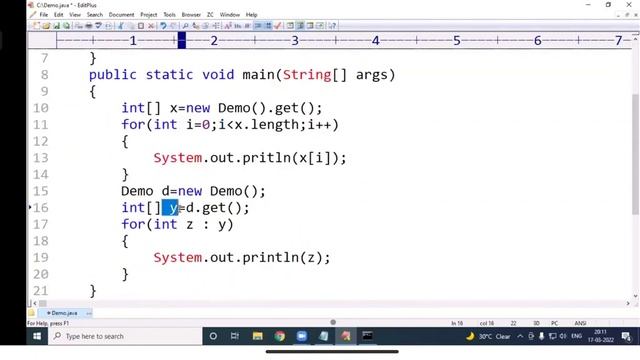Open the notification center icon
This screenshot has width=640, height=360.
click(626, 336)
